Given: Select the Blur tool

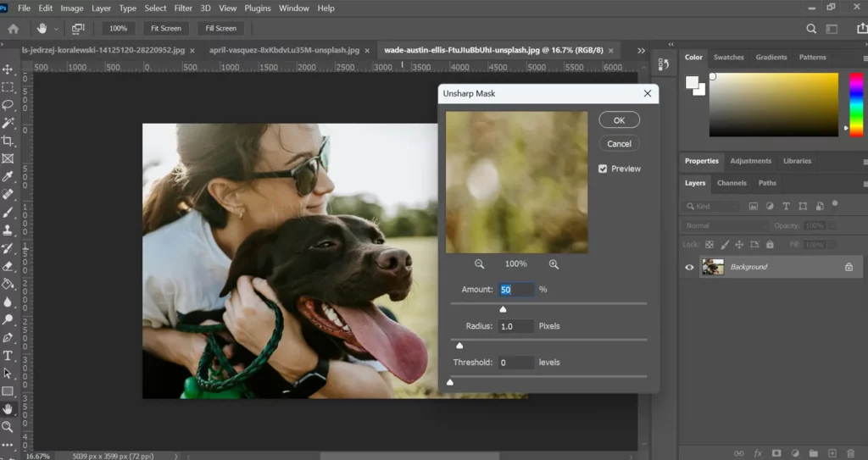Looking at the screenshot, I should 8,302.
